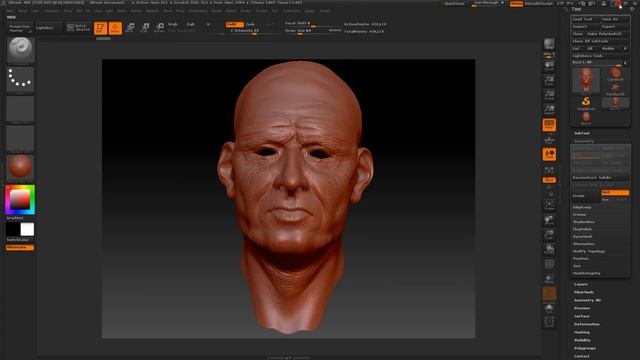
Task: Select the PolyMesh3D star tool thumbnail
Action: pos(615,89)
